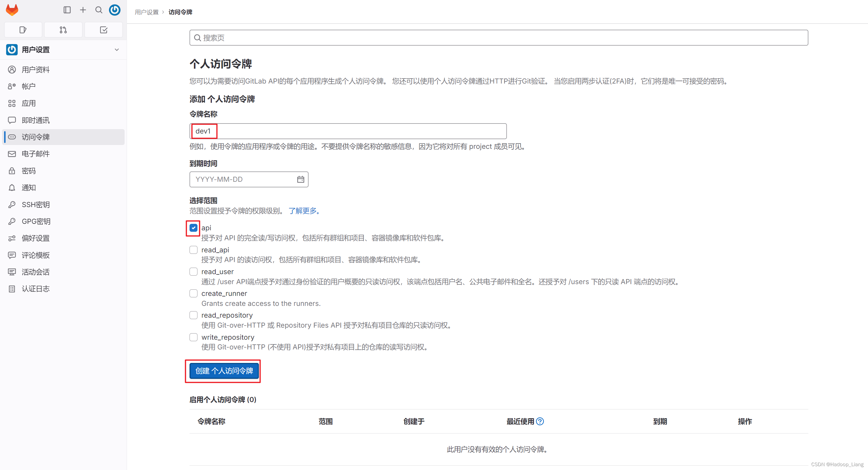The image size is (868, 470).
Task: Click the 搜索页 search input field
Action: tap(499, 37)
